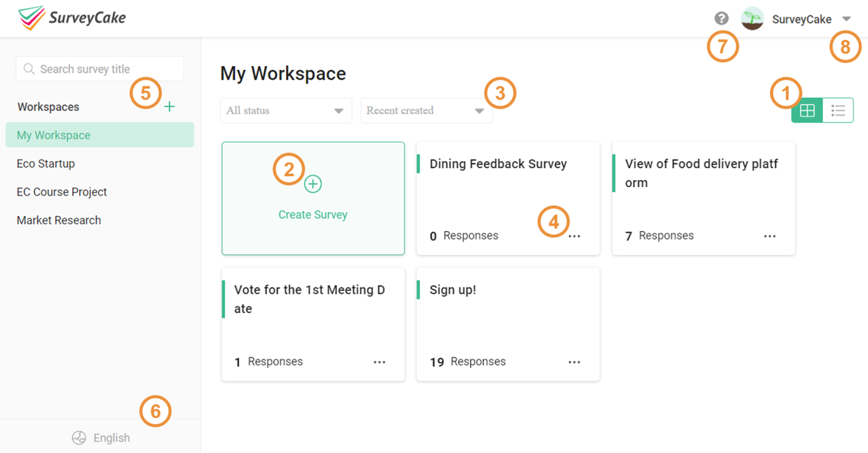868x453 pixels.
Task: Open options for Sign up! survey
Action: (x=574, y=362)
